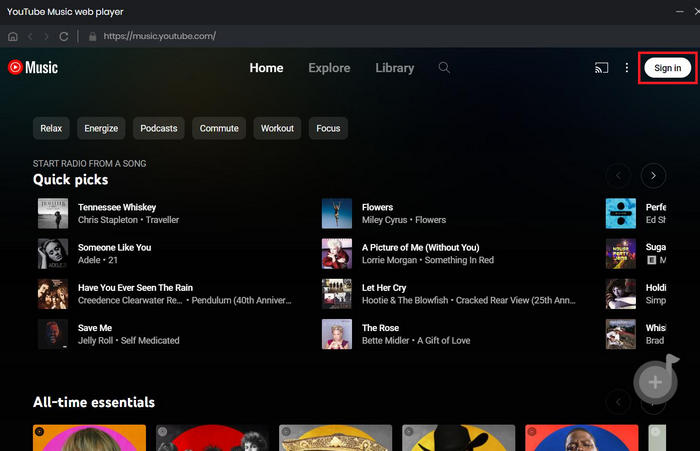Click The Rose song title
This screenshot has width=700, height=451.
[380, 328]
